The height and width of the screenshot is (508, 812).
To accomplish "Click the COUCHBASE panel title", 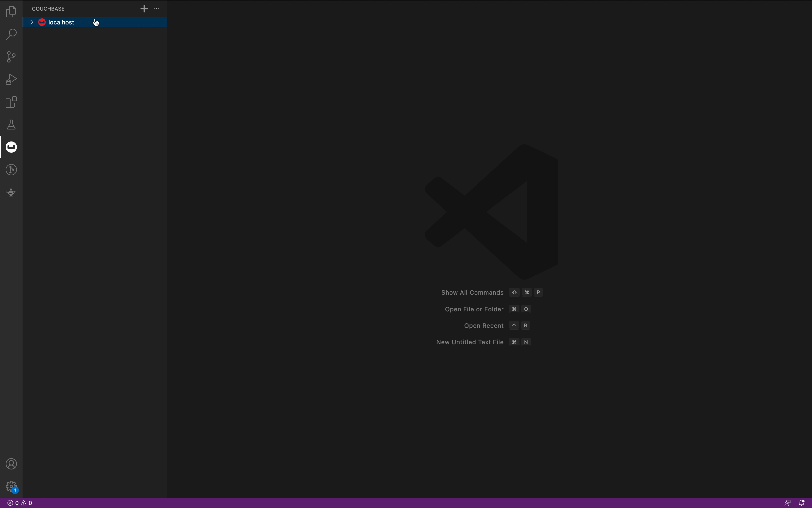I will coord(48,9).
